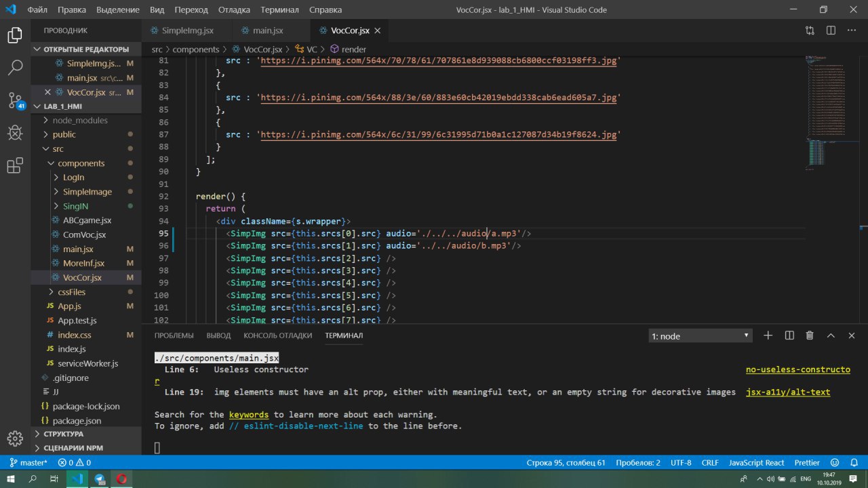Open the Search view icon
The image size is (868, 488).
[x=15, y=68]
